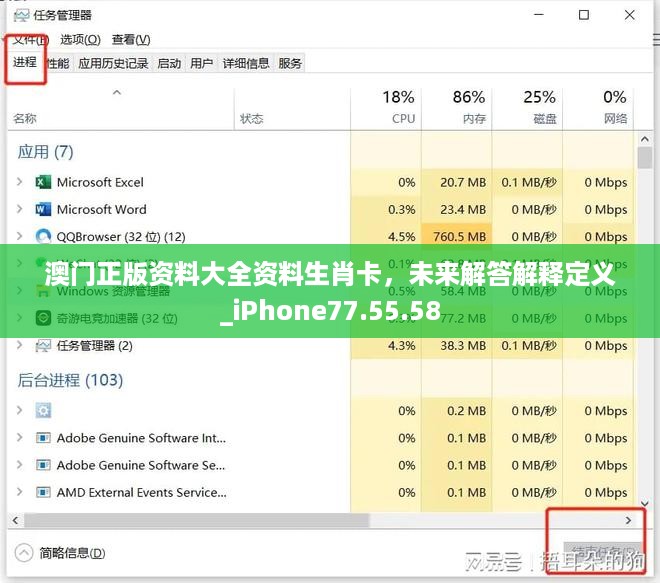The width and height of the screenshot is (660, 583).
Task: Switch to the 详细信息 tab
Action: [246, 63]
